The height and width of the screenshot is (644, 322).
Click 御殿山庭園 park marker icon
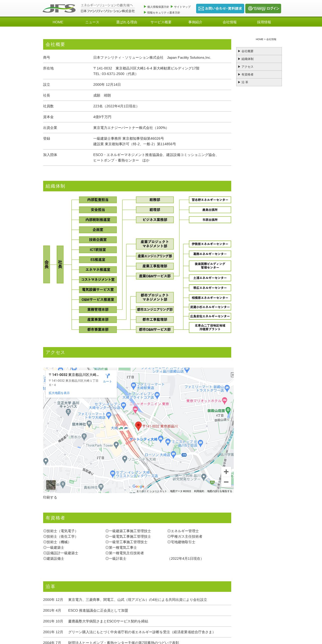(x=228, y=410)
